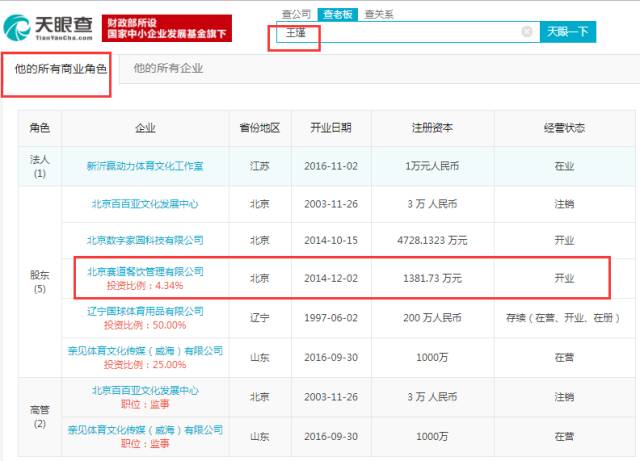This screenshot has width=640, height=461.
Task: Click the date 2014-10-15
Action: tap(331, 240)
